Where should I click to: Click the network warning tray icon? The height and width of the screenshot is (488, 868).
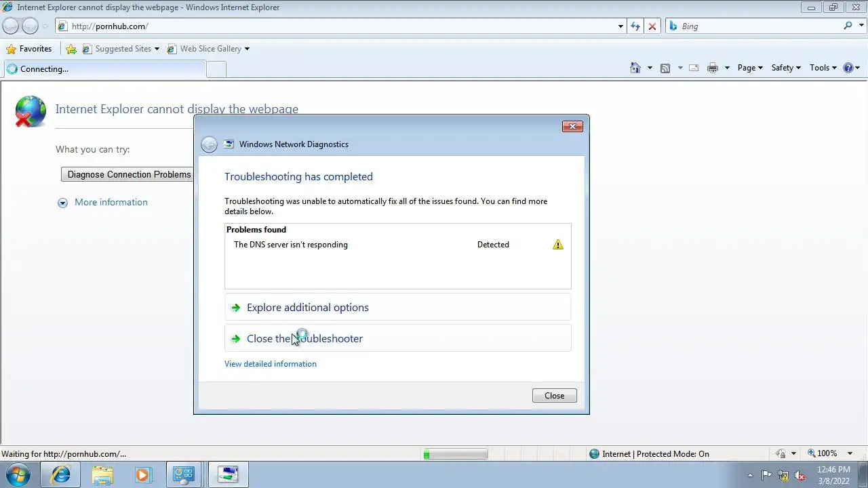point(783,475)
